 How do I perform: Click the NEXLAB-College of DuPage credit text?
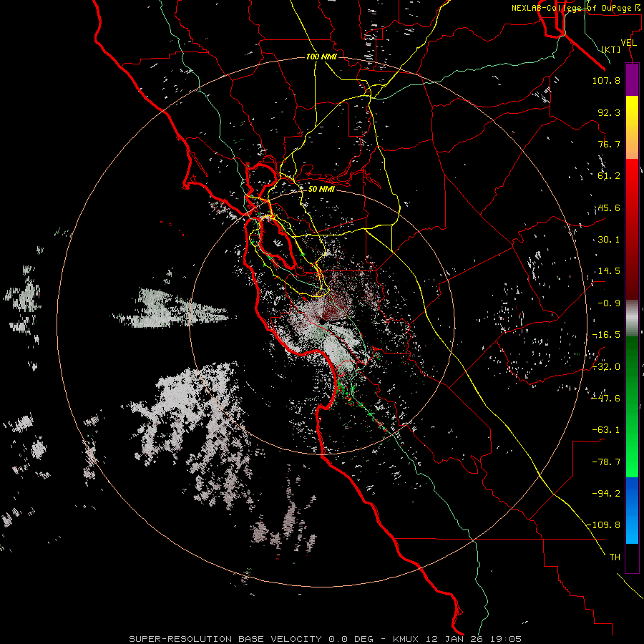pyautogui.click(x=577, y=8)
